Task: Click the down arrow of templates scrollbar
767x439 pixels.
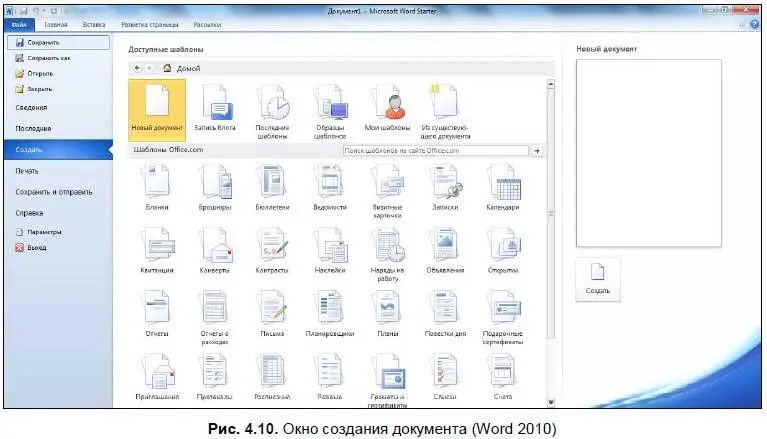Action: [551, 402]
